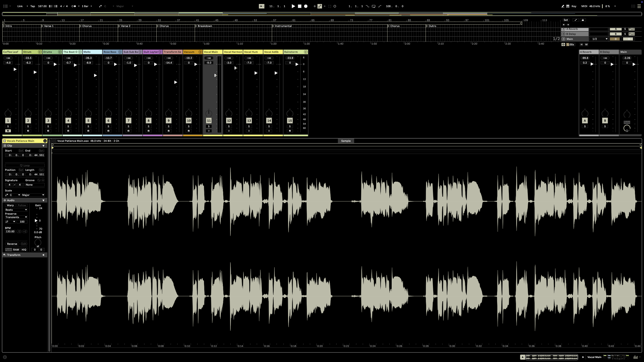Screen dimensions: 644x362
Task: Click the Scale Mode flat-sharp icon in toolbar
Action: coord(100,6)
